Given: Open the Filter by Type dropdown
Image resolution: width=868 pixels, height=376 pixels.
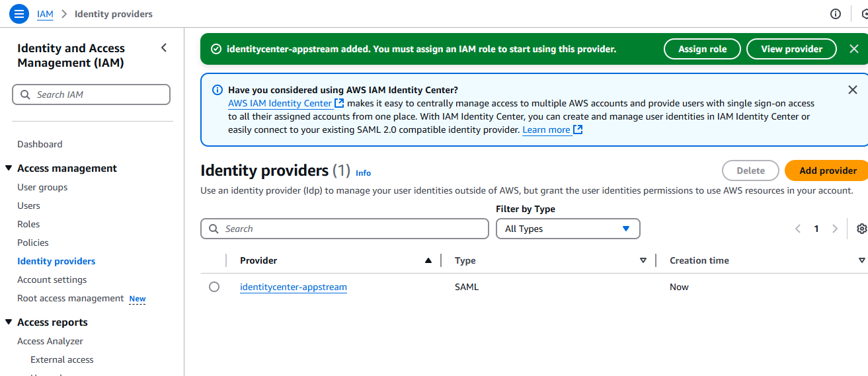Looking at the screenshot, I should pos(568,229).
